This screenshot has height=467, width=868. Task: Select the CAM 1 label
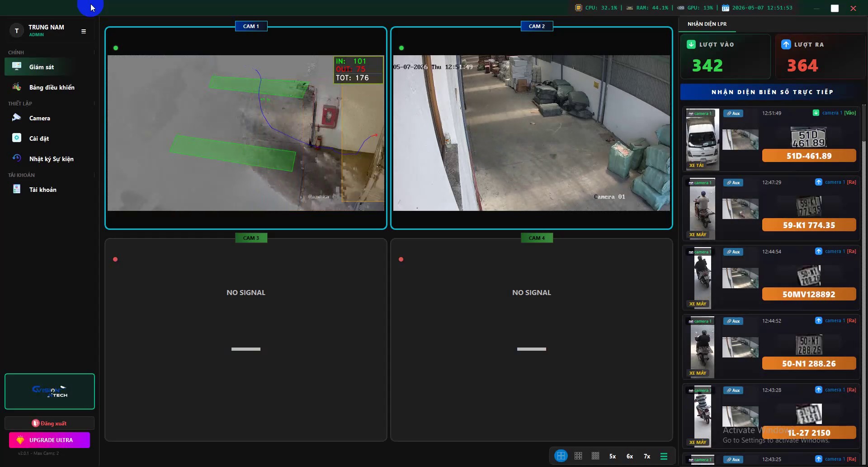click(251, 26)
